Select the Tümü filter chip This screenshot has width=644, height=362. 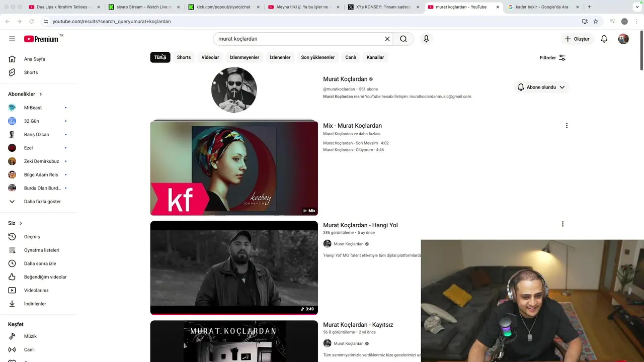[x=160, y=57]
